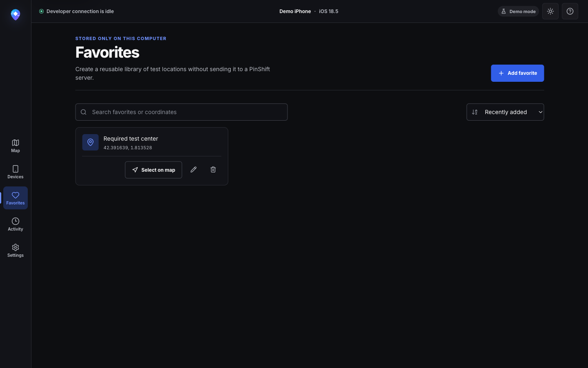Focus the Search favorites or coordinates field
588x368 pixels.
(181, 112)
